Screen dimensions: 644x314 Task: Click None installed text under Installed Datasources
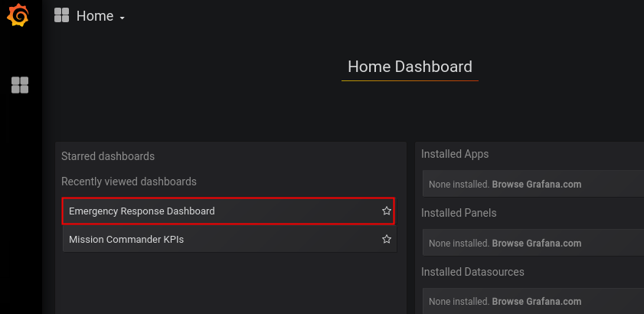pos(459,301)
